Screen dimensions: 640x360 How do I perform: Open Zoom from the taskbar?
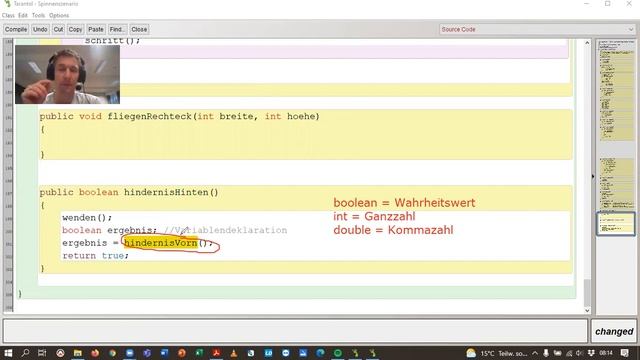pos(130,353)
